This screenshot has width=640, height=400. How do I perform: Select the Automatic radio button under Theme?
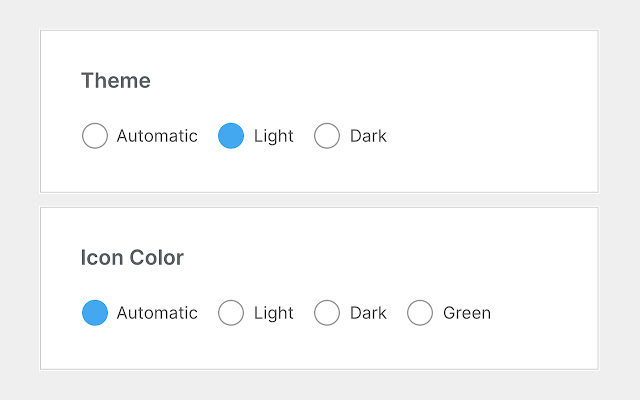click(x=95, y=136)
